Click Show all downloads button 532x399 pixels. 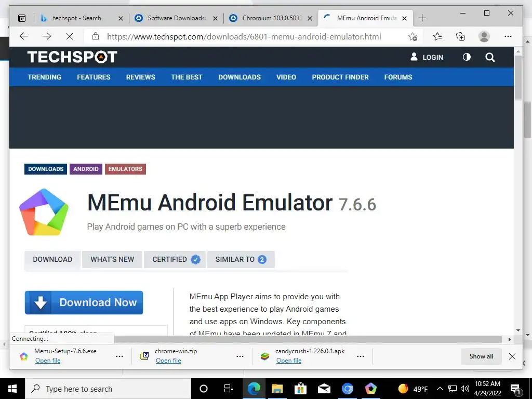pos(482,356)
